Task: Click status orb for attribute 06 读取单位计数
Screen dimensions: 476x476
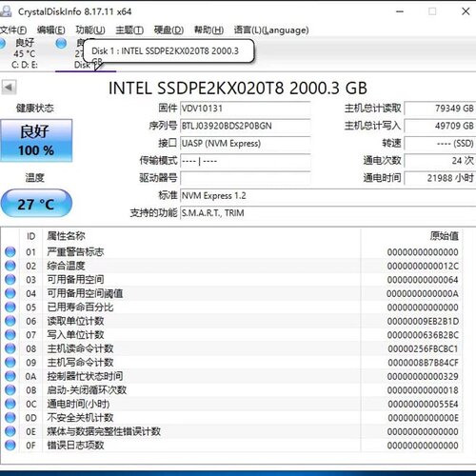Action: pyautogui.click(x=10, y=321)
